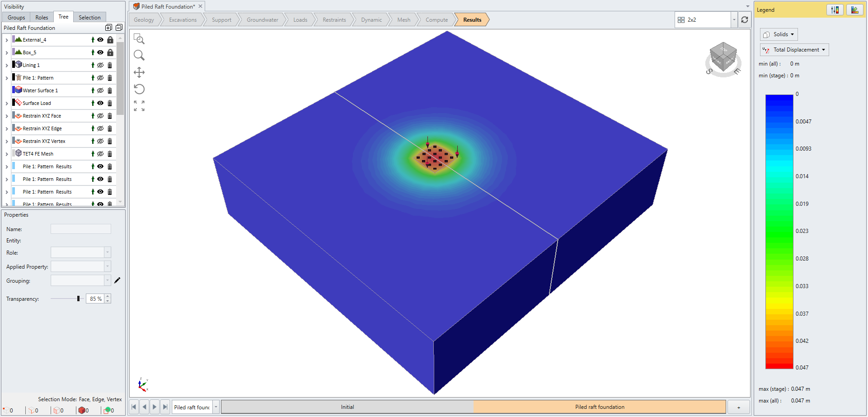Open the Restraints workflow tab
The height and width of the screenshot is (417, 868).
tap(334, 20)
